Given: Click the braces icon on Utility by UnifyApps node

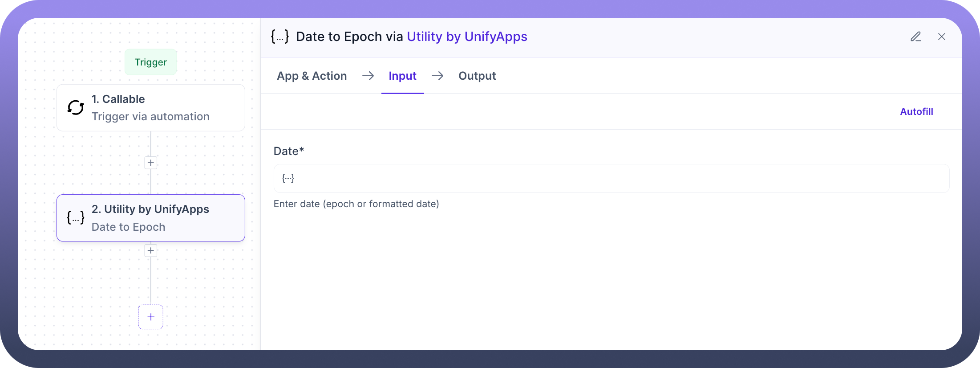Looking at the screenshot, I should (x=76, y=218).
